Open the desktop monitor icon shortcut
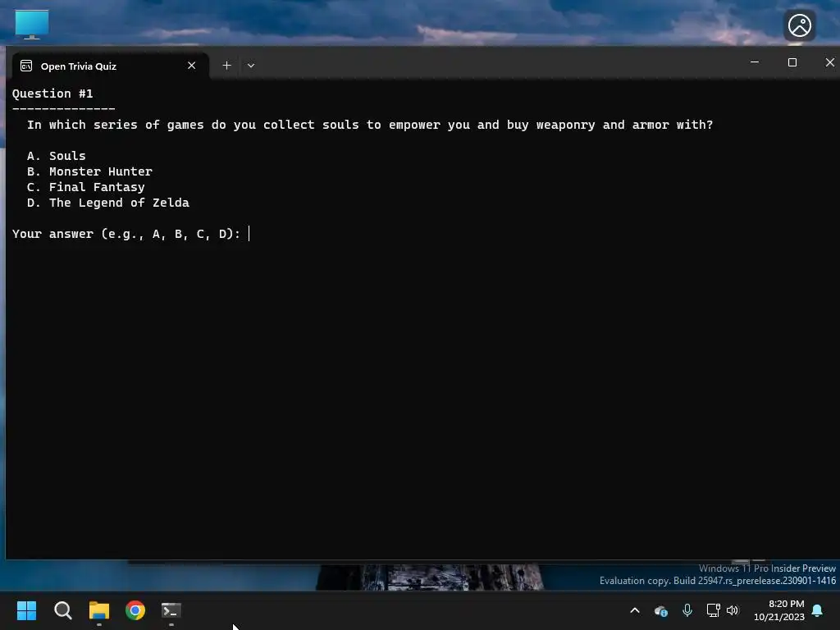 [32, 25]
